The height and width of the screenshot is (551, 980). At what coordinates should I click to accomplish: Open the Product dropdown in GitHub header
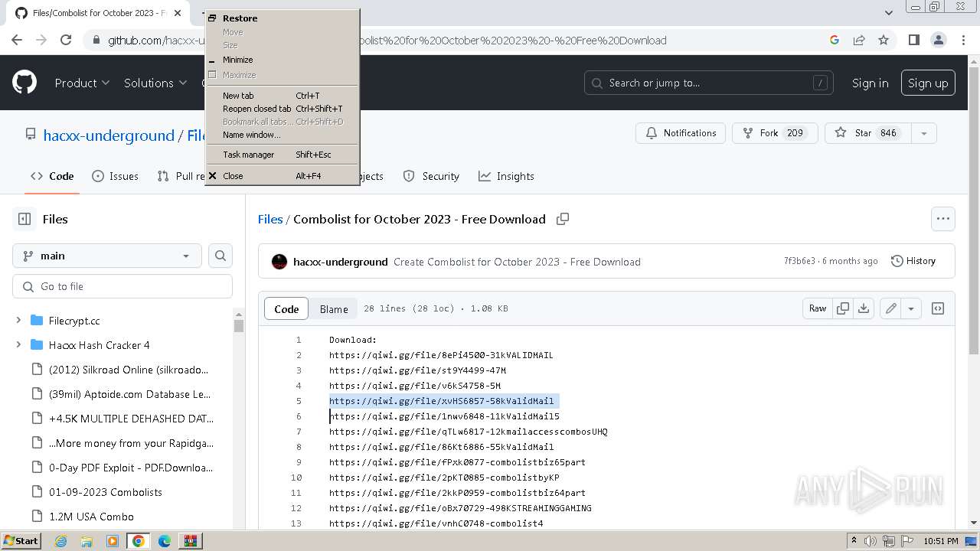pos(82,83)
